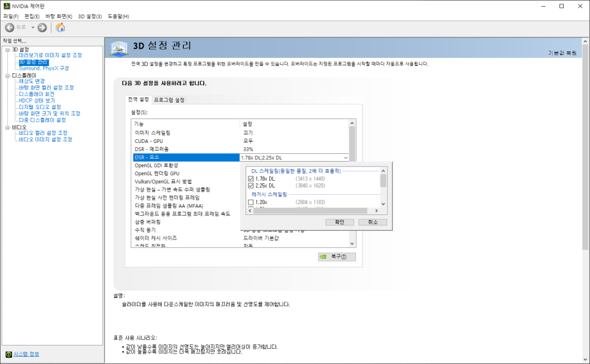
Task: Click DSR popup horizontal scroll right arrow
Action: (x=376, y=211)
